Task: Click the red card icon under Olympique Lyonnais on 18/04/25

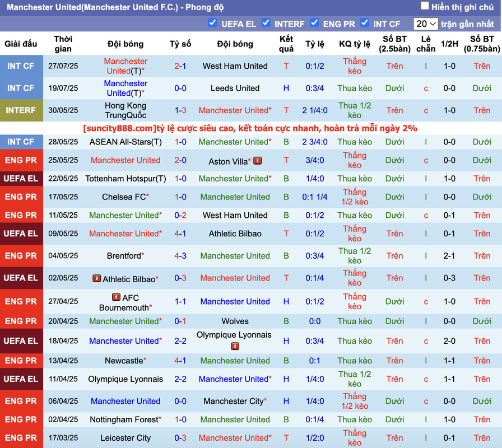Action: coord(235,346)
